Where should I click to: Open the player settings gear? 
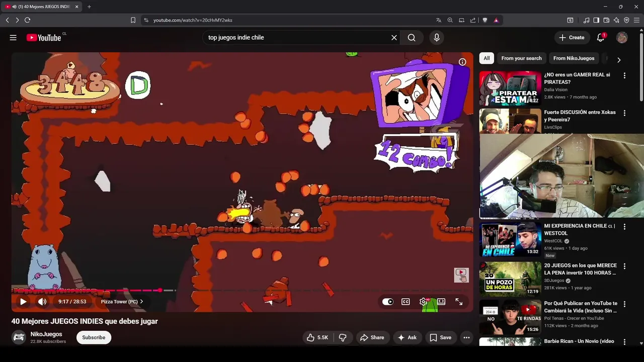(x=423, y=302)
